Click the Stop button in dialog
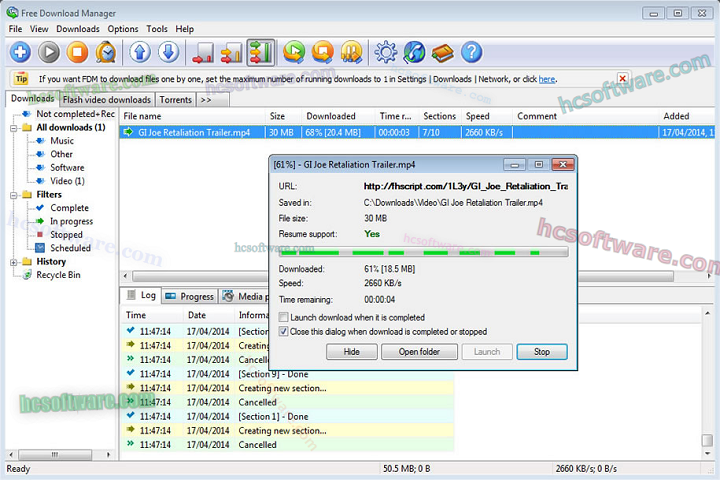The width and height of the screenshot is (720, 480). point(542,352)
